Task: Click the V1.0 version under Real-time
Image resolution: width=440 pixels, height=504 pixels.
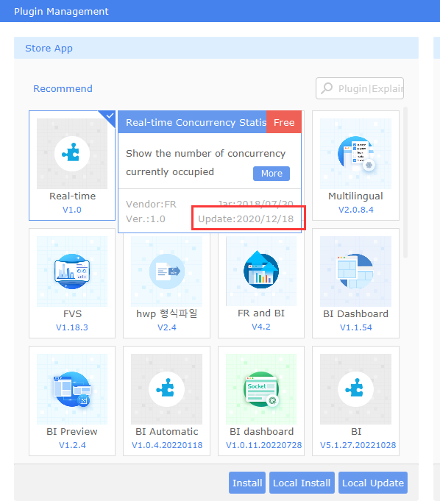Action: coord(72,210)
